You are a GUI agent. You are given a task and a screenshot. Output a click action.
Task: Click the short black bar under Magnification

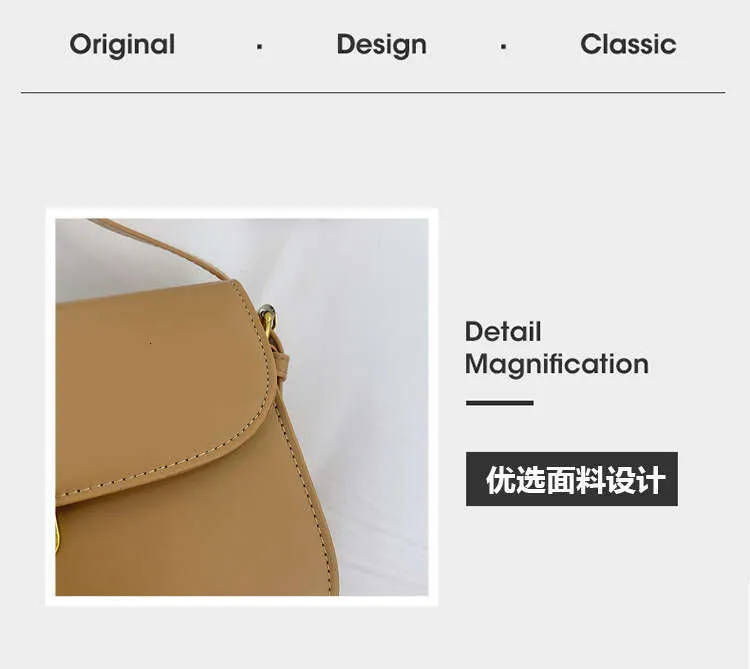499,403
